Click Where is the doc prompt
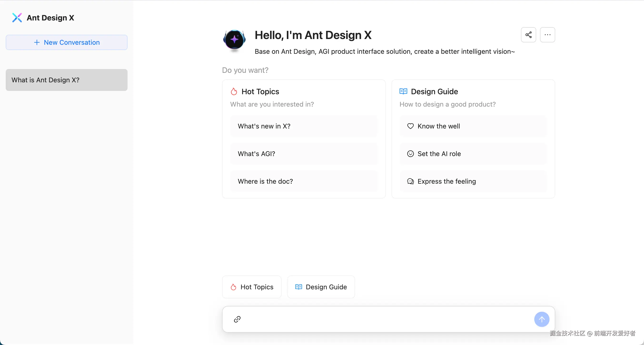This screenshot has height=345, width=644. [x=304, y=181]
